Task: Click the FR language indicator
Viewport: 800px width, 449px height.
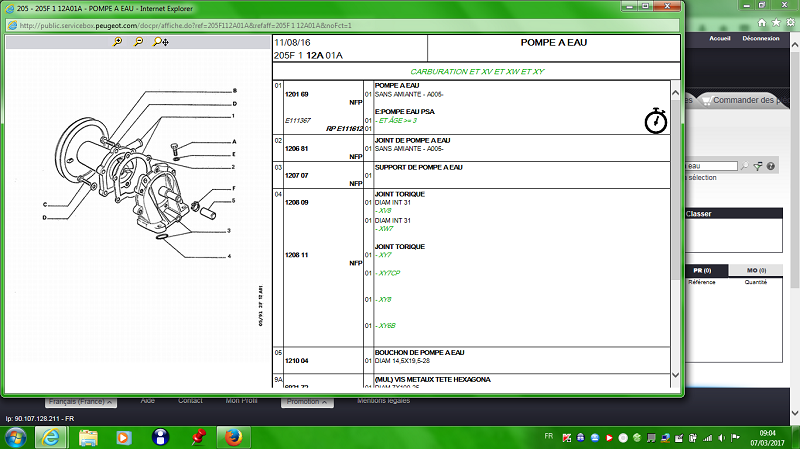Action: pyautogui.click(x=548, y=436)
